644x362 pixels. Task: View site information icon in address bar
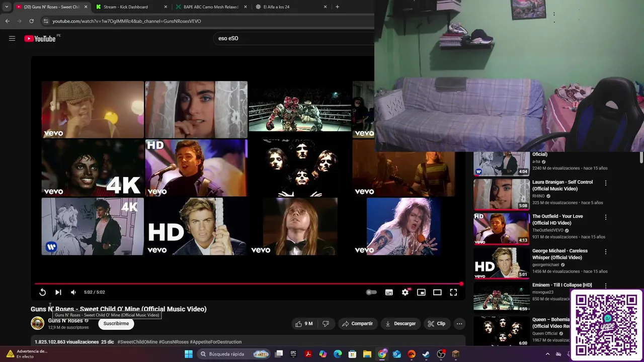[x=45, y=21]
